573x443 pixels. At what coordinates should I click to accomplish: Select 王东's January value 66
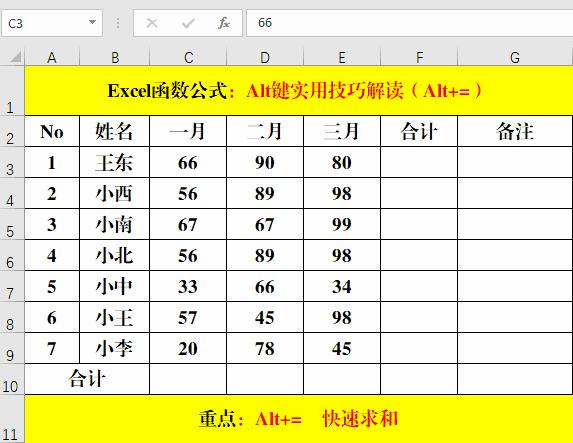(x=188, y=162)
